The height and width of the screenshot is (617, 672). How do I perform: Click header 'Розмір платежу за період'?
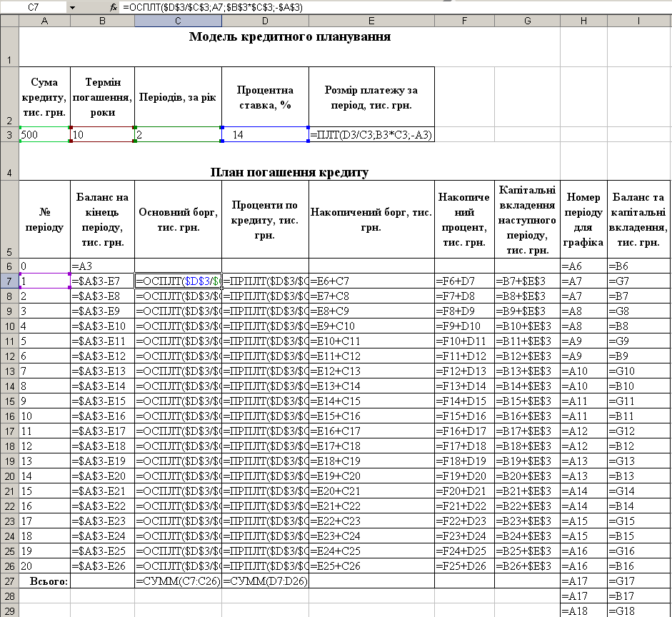pos(371,97)
